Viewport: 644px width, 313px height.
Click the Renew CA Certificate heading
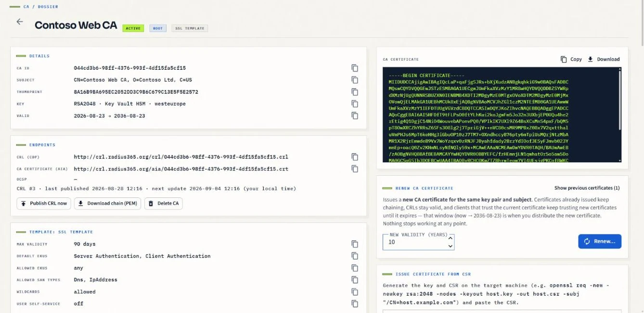tap(425, 188)
